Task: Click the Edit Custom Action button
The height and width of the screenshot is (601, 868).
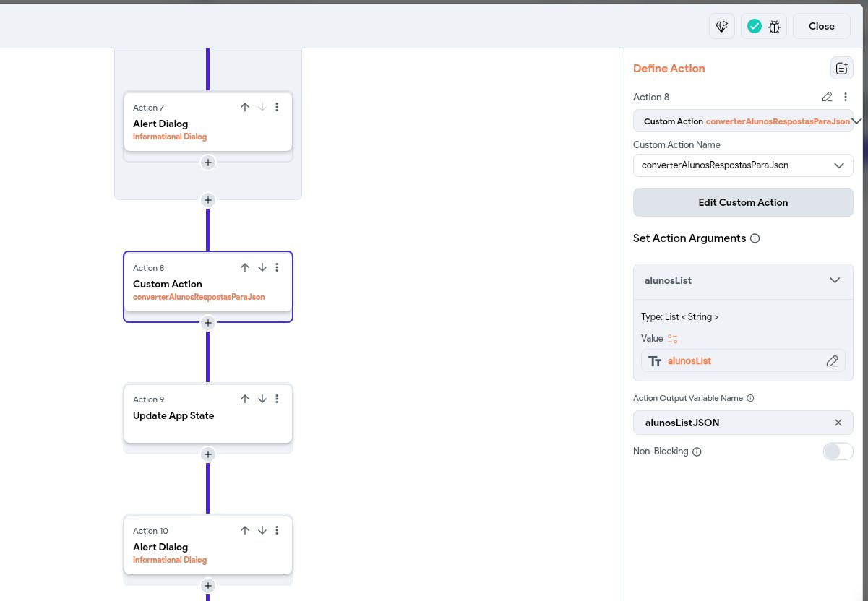Action: point(743,202)
